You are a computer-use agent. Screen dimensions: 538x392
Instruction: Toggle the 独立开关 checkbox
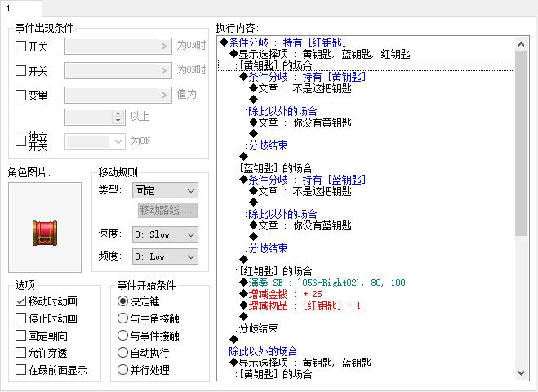[20, 140]
